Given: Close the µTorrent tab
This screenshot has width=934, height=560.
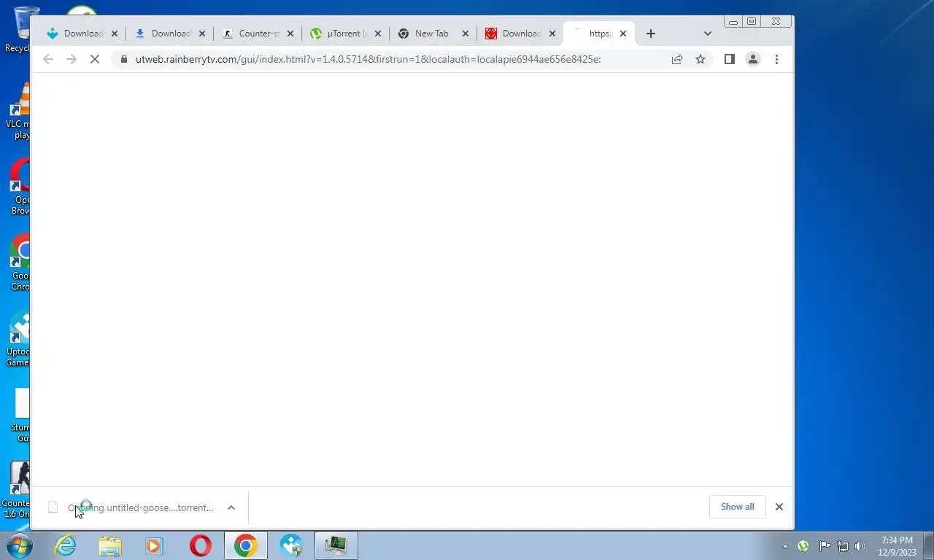Looking at the screenshot, I should 377,34.
